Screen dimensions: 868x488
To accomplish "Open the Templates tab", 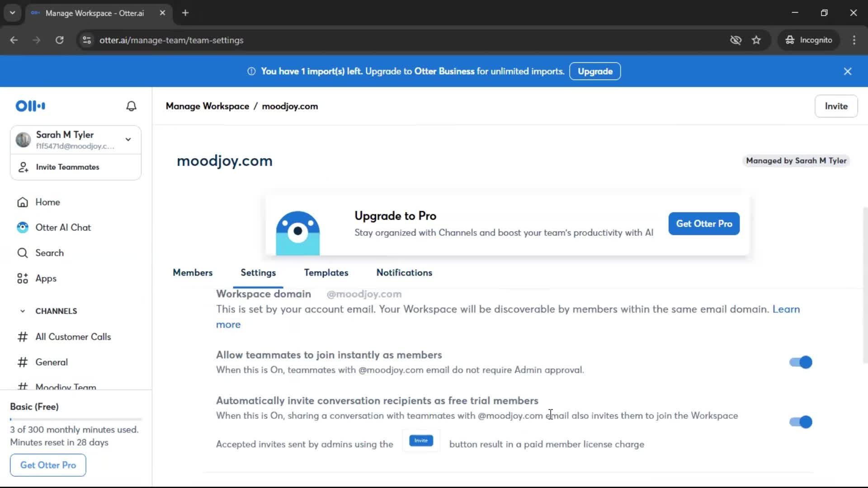I will click(326, 273).
